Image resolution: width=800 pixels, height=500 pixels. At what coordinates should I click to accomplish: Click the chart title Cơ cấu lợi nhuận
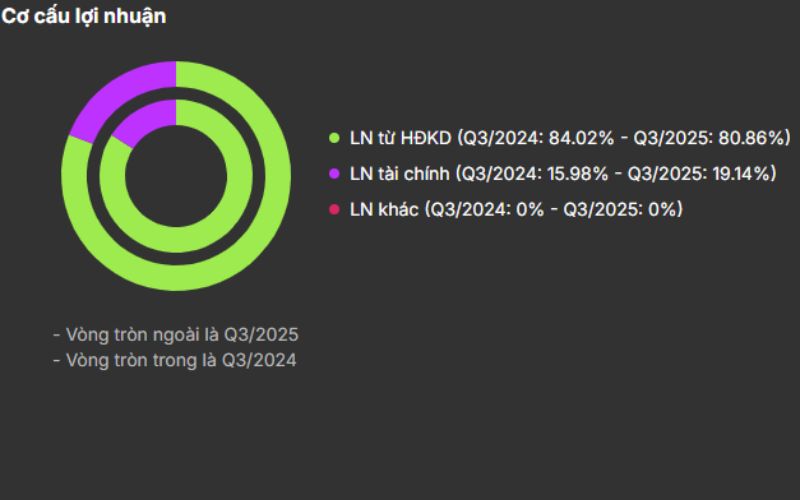[84, 17]
